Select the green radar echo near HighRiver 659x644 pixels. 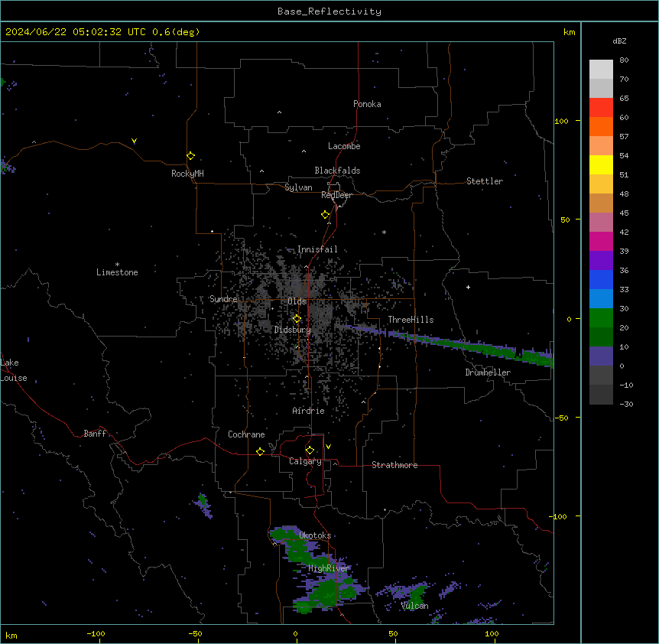pos(328,590)
